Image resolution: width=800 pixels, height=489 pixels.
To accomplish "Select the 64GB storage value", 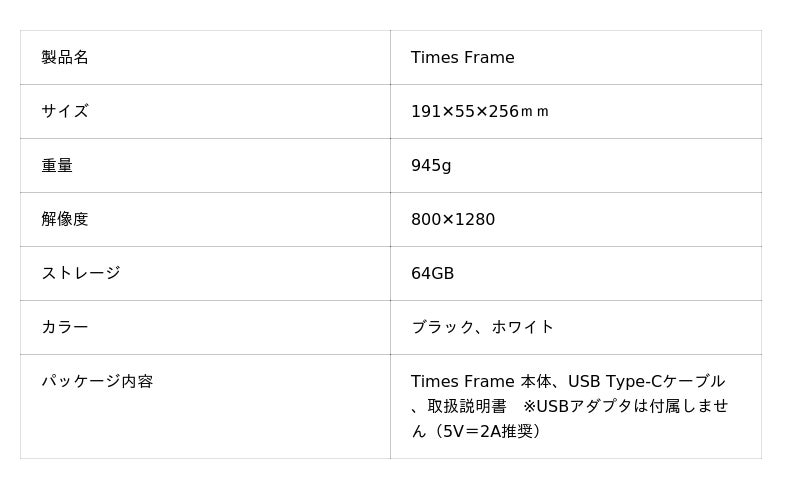I will tap(432, 274).
